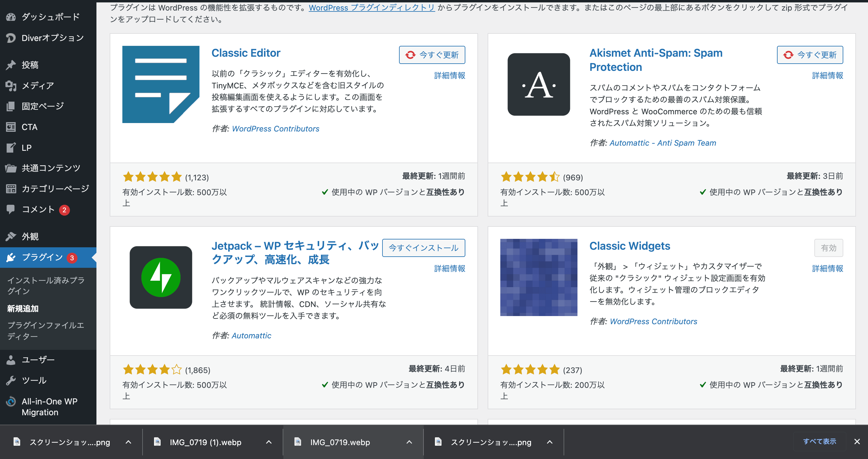Open the コメント menu with 2 badge

pyautogui.click(x=48, y=209)
